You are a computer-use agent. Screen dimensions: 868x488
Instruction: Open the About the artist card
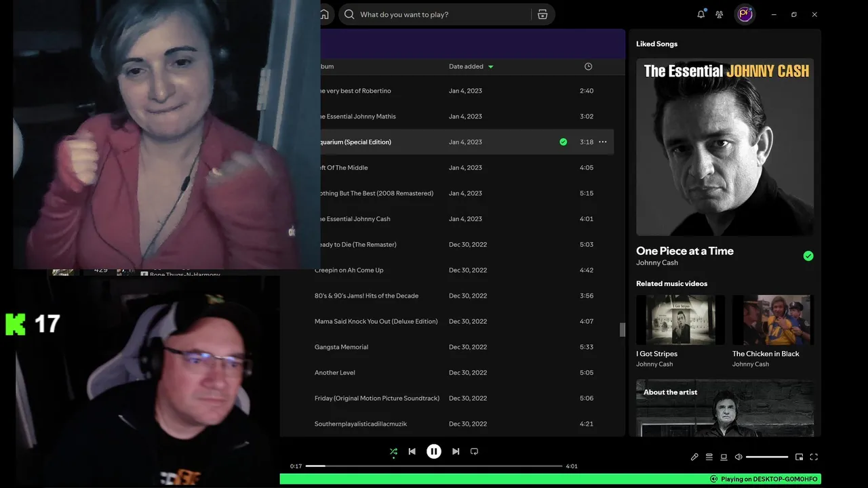click(725, 408)
